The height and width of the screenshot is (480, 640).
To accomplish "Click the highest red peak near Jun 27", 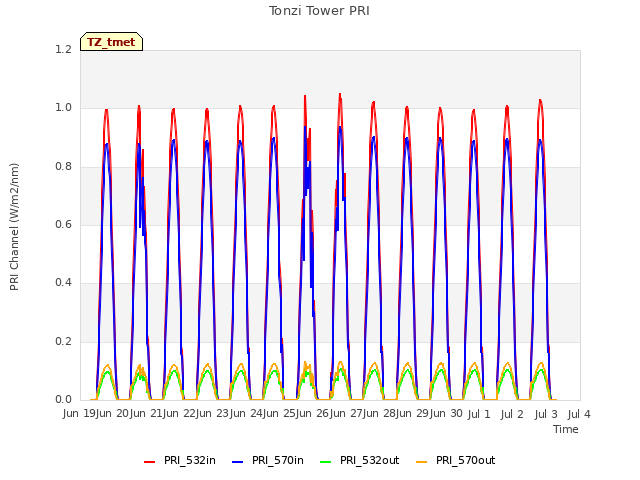I will tap(340, 95).
